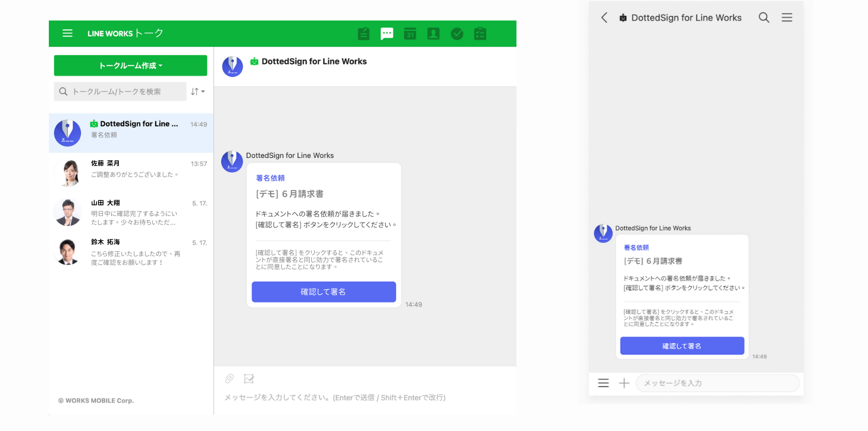Open the 佐藤 菜月 conversation
This screenshot has width=868, height=431.
[x=131, y=172]
